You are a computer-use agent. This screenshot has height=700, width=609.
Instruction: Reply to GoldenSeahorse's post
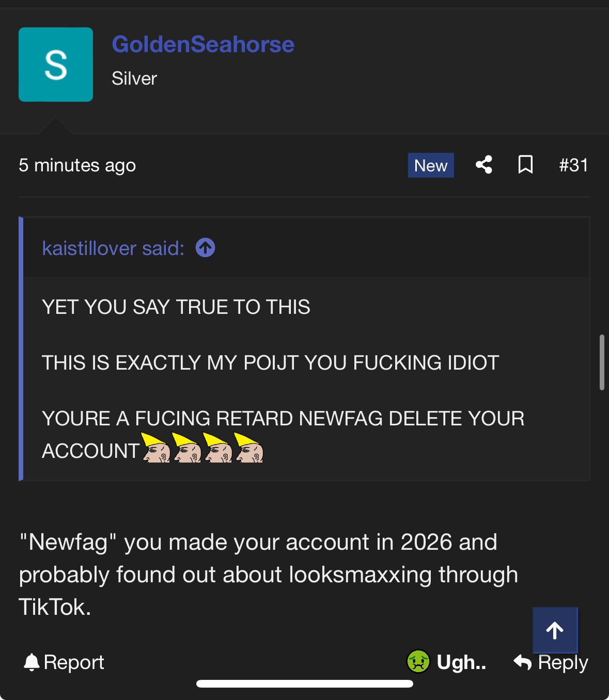point(551,662)
